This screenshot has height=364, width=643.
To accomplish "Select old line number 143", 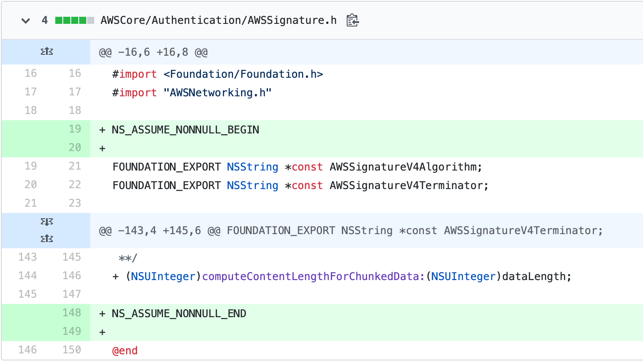I will (27, 257).
